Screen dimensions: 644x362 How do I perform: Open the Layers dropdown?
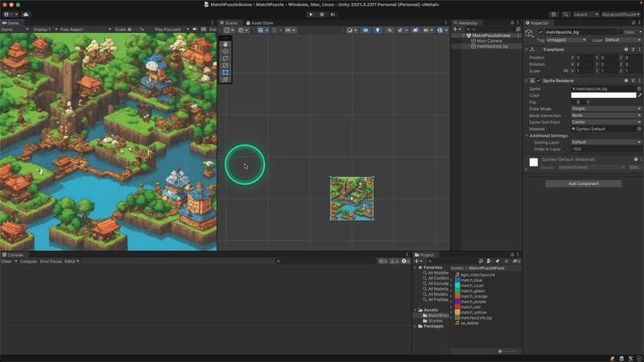(586, 14)
